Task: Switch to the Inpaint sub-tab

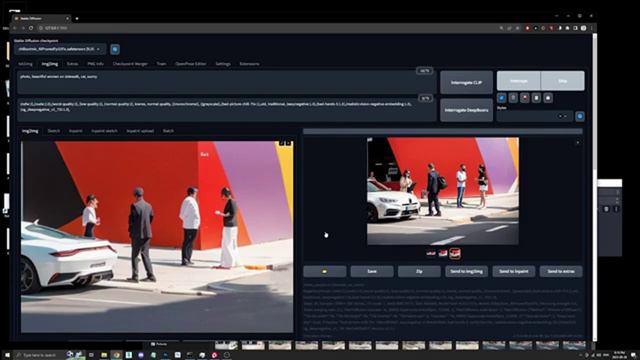Action: pos(76,131)
